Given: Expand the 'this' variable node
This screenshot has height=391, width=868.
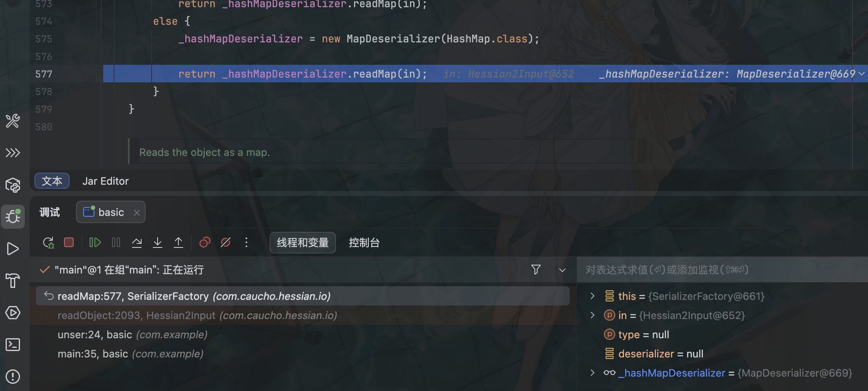Looking at the screenshot, I should pyautogui.click(x=592, y=296).
